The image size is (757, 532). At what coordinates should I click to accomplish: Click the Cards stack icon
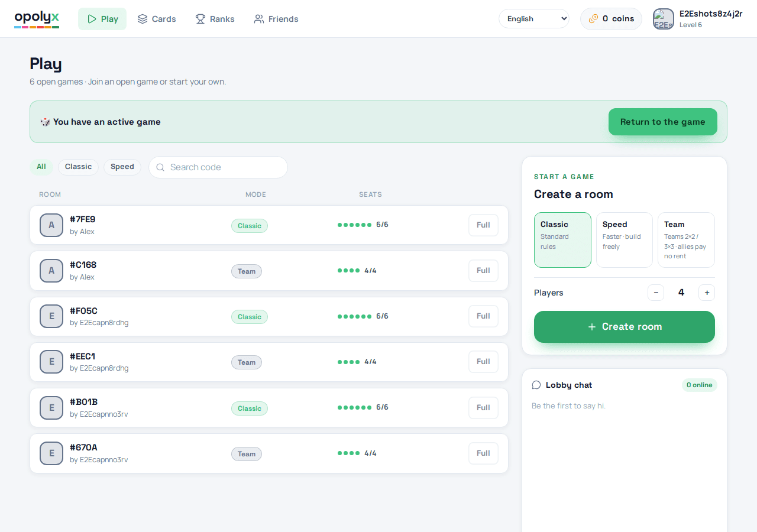[x=143, y=19]
